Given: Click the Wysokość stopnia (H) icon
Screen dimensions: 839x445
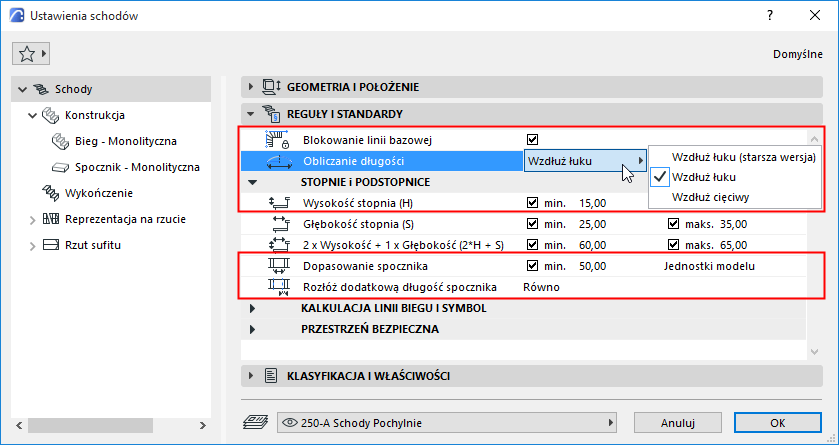Looking at the screenshot, I should pyautogui.click(x=279, y=203).
